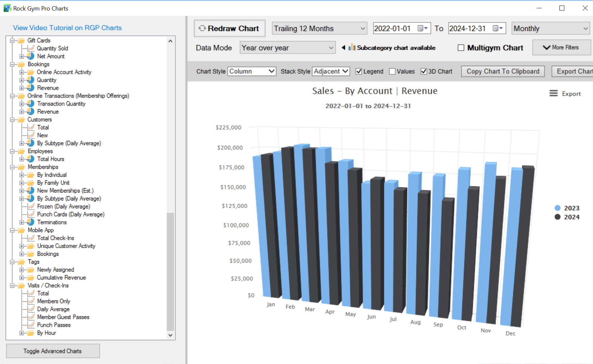Click the 2024 legend color dot
Screen dimensions: 593x364
point(557,217)
